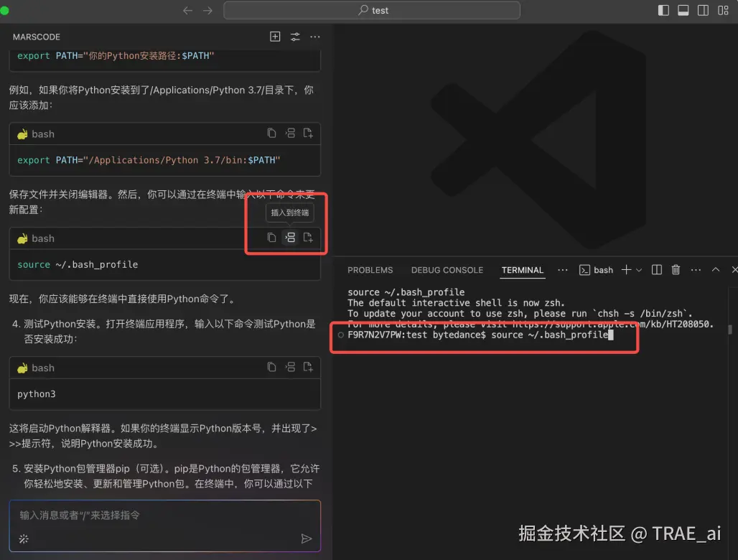Expand the MARSCODE more actions menu
738x560 pixels.
click(x=314, y=36)
